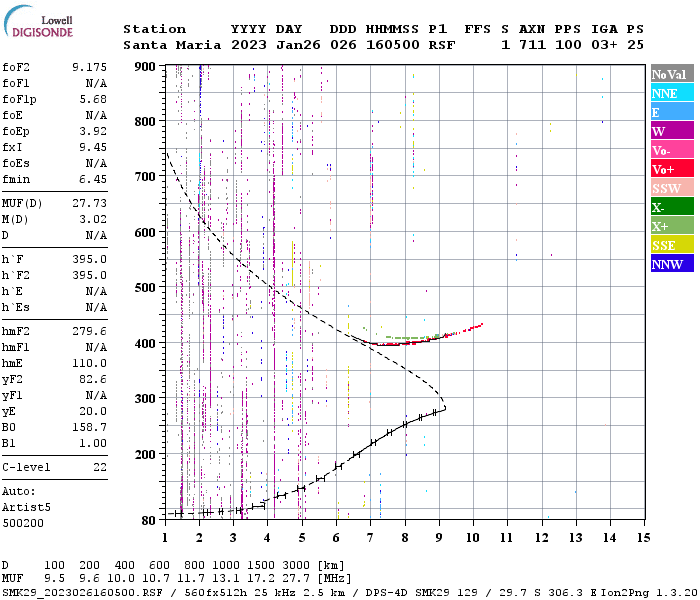Click the MUF 9.5 value for 100 km
This screenshot has height=600, width=700.
(x=54, y=579)
